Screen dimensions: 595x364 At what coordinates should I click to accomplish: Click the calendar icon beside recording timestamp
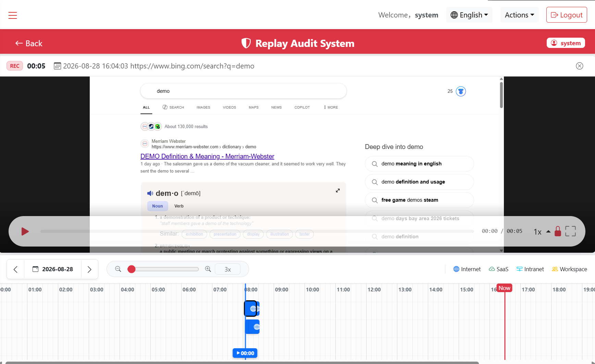(57, 66)
